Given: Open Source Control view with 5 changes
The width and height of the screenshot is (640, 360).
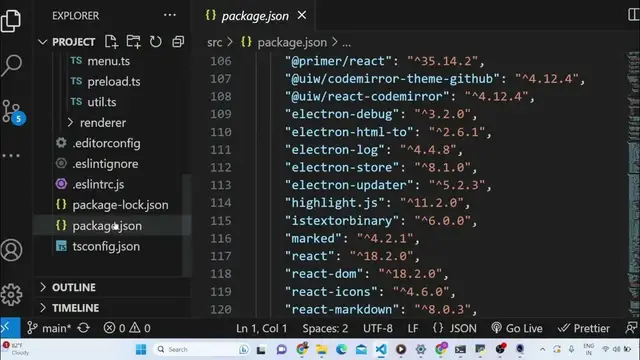Looking at the screenshot, I should 12,112.
